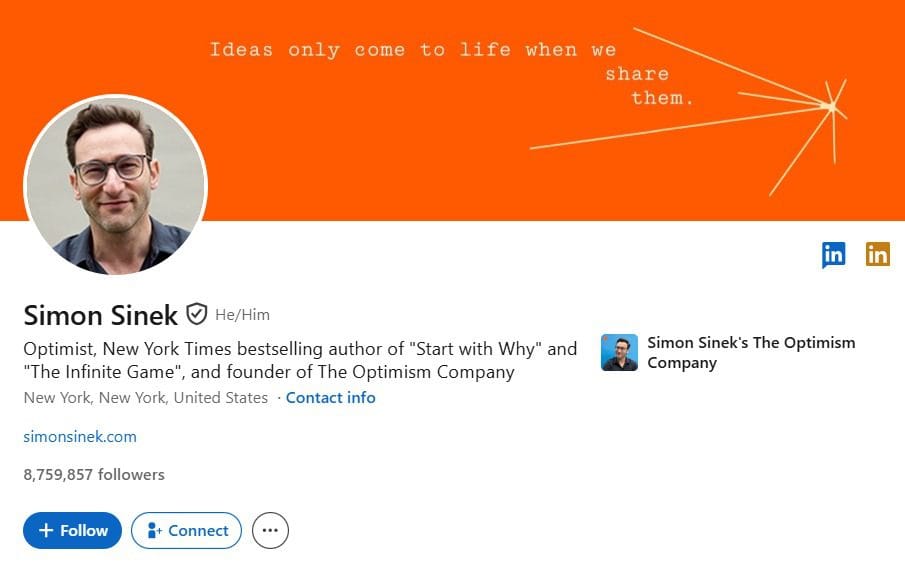Click the plus icon inside the Follow button

(x=46, y=530)
